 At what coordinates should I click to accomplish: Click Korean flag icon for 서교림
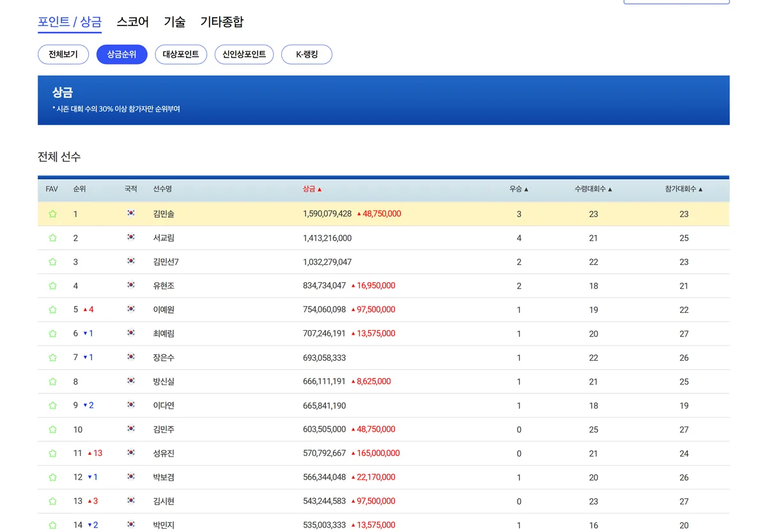[x=131, y=237]
